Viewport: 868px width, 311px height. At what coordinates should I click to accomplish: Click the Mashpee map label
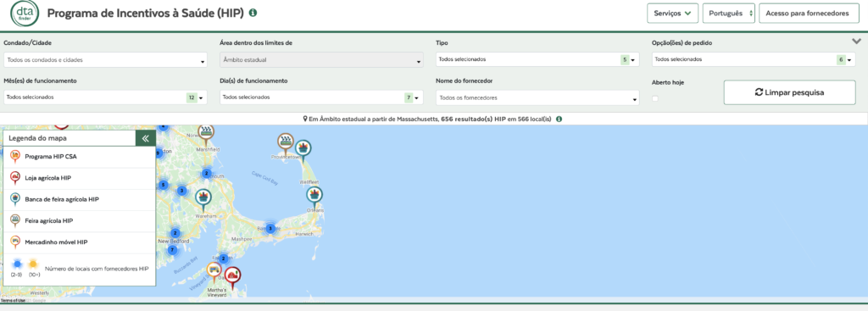(242, 239)
